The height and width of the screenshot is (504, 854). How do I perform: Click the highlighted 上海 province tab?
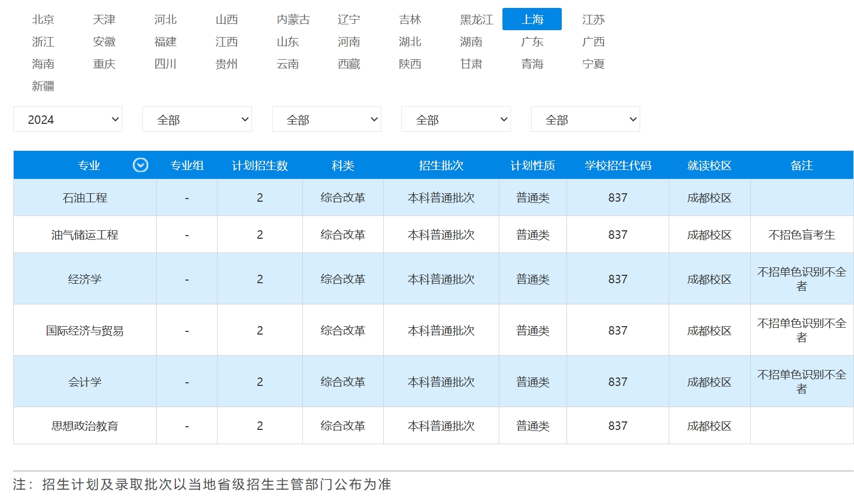click(x=532, y=20)
